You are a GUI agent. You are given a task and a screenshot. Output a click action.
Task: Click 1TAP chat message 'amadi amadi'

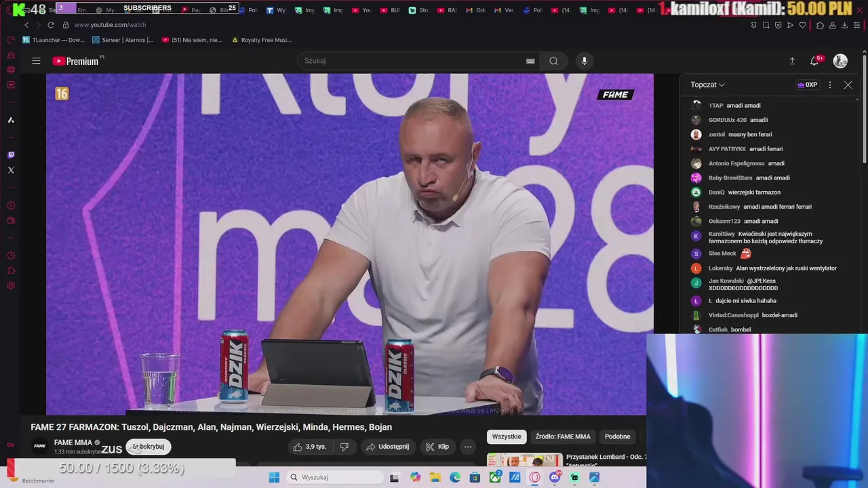743,106
